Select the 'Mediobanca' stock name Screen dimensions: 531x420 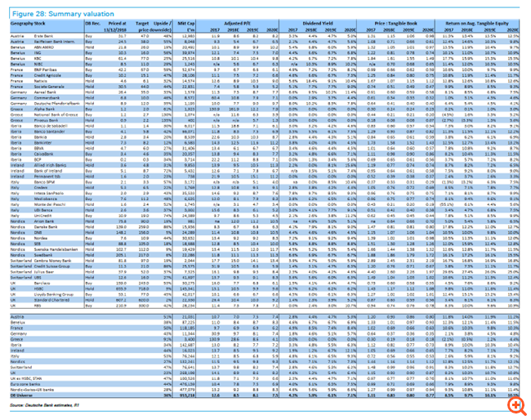click(x=45, y=199)
